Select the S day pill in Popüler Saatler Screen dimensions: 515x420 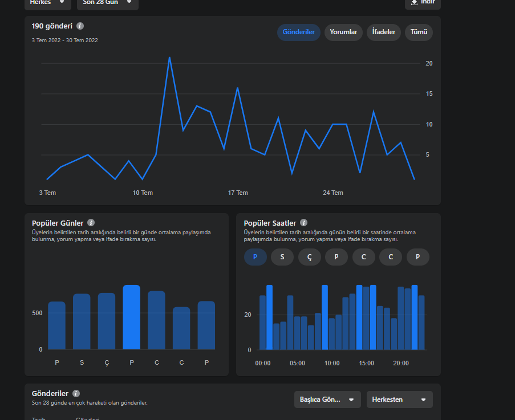coord(282,257)
